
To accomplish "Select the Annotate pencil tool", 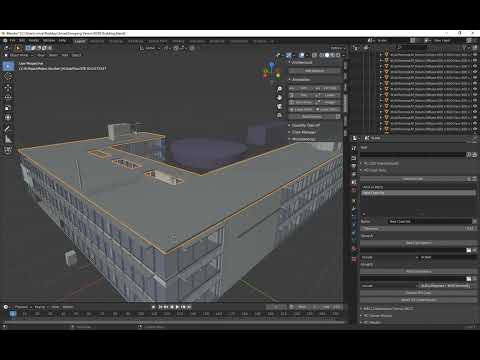I will tap(8, 129).
